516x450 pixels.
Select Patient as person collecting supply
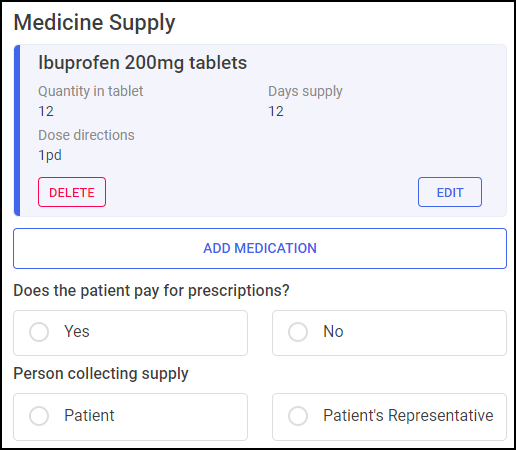tap(130, 417)
